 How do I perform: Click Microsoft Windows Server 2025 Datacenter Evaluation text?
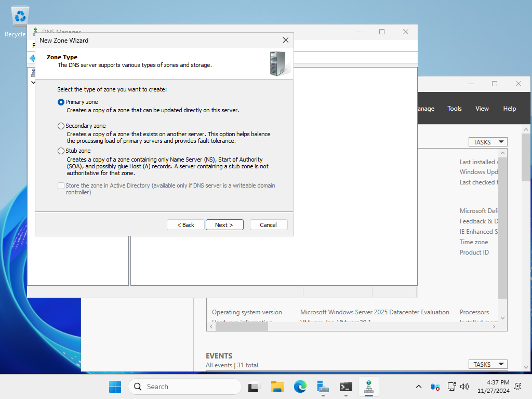[375, 312]
